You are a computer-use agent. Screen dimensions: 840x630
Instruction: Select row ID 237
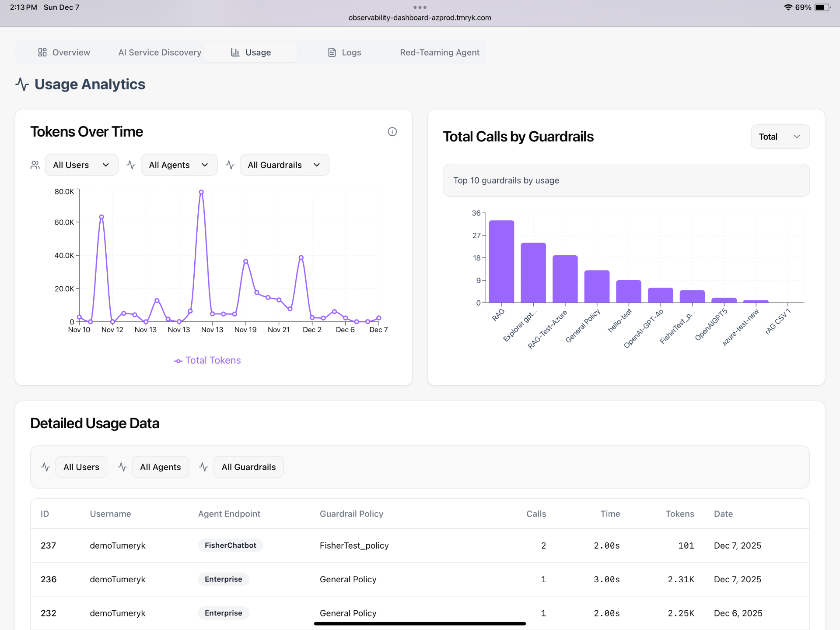[48, 546]
